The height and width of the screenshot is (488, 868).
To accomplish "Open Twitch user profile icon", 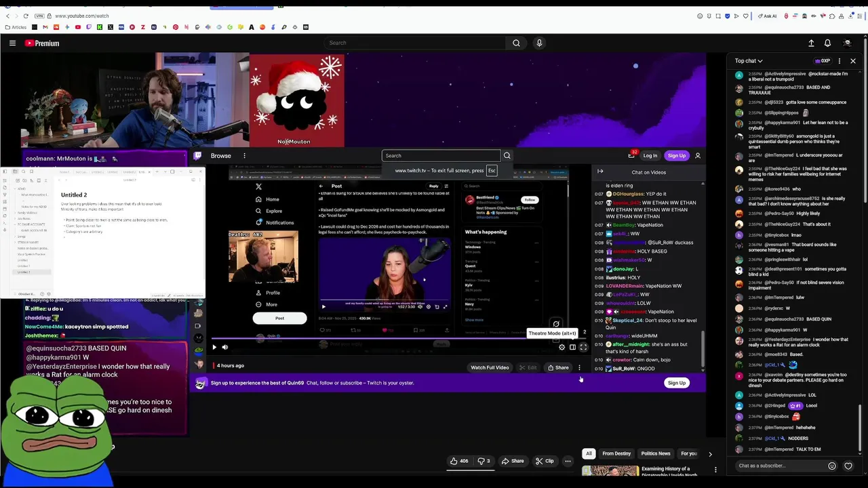I will coord(698,156).
